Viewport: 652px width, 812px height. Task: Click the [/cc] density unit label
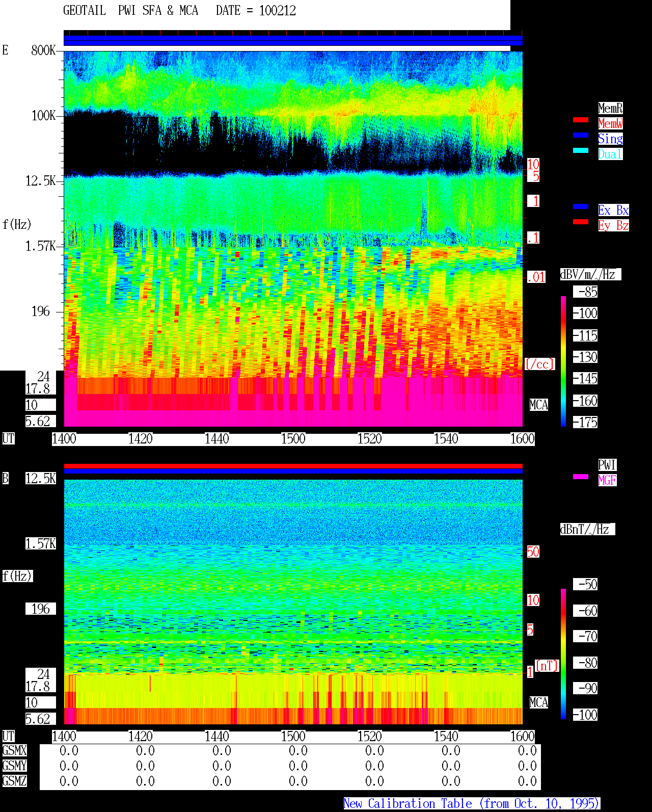[539, 364]
